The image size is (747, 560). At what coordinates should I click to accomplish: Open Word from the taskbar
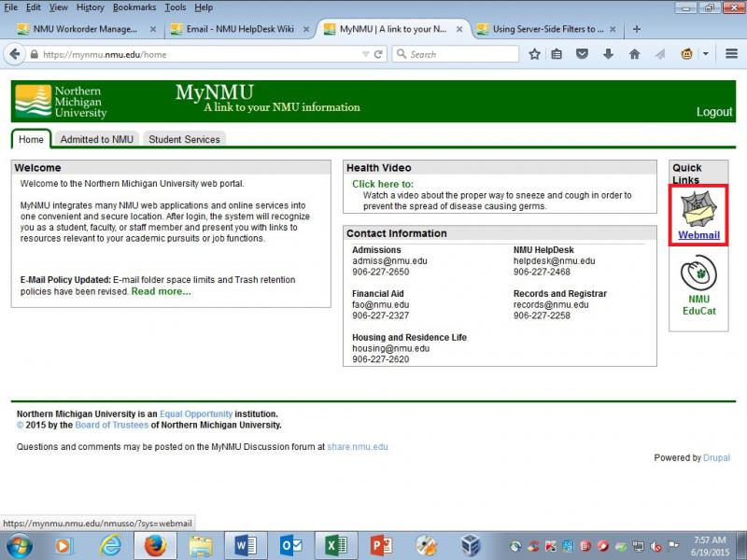(x=246, y=546)
